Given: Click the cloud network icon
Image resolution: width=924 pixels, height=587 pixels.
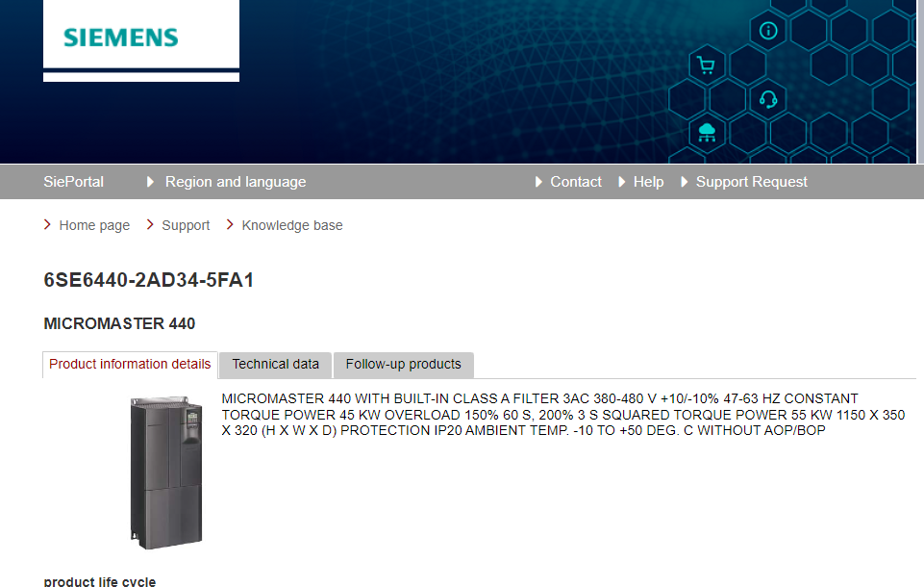Looking at the screenshot, I should [x=707, y=132].
